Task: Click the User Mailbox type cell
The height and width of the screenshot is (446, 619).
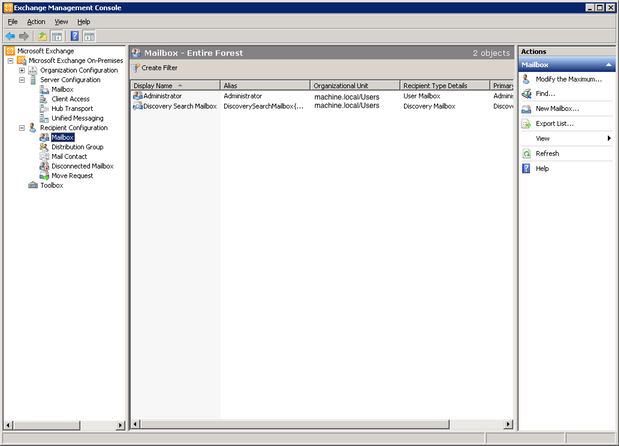Action: (422, 96)
